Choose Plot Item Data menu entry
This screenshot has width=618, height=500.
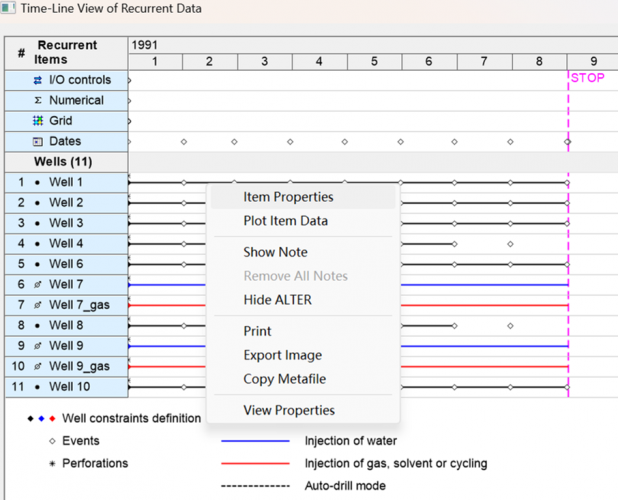tap(285, 221)
